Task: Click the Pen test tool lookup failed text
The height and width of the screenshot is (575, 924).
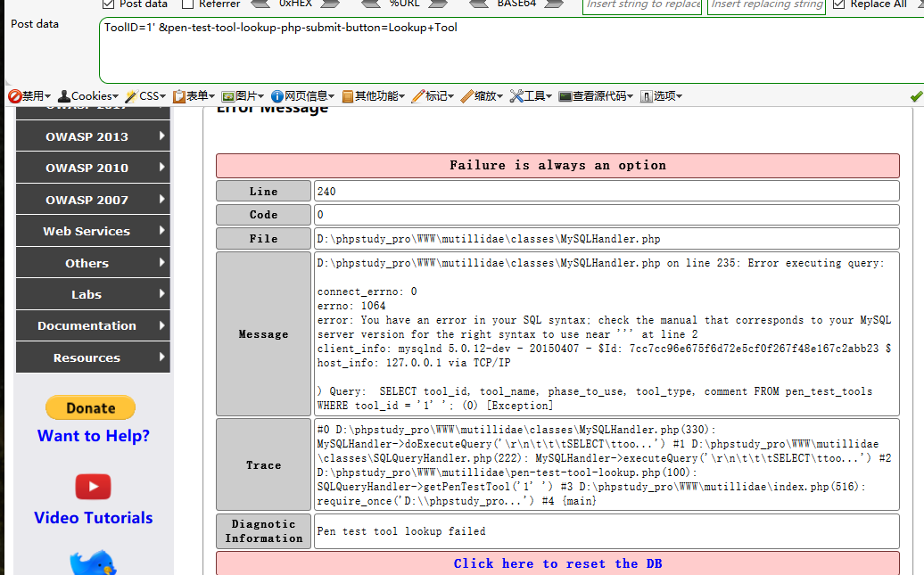Action: tap(401, 531)
